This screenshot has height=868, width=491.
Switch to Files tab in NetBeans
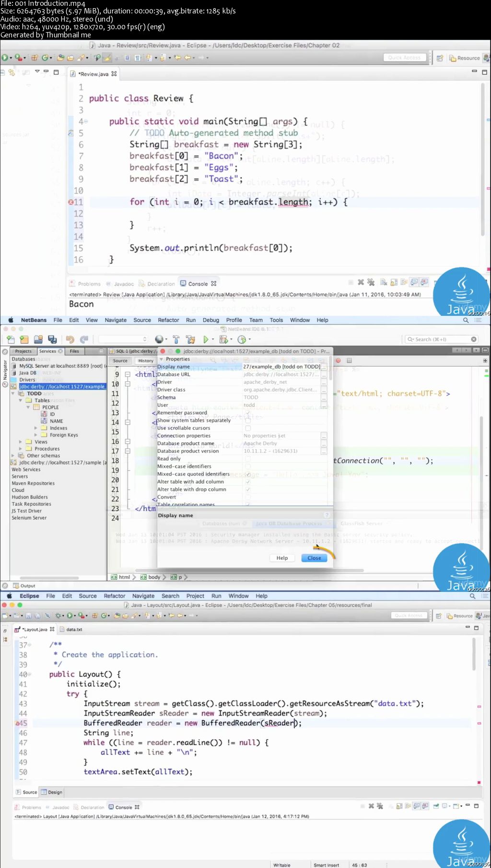click(74, 351)
